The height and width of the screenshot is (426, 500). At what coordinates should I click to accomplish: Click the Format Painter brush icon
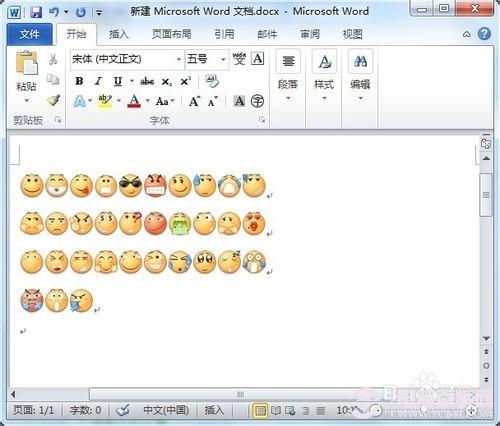[x=53, y=100]
